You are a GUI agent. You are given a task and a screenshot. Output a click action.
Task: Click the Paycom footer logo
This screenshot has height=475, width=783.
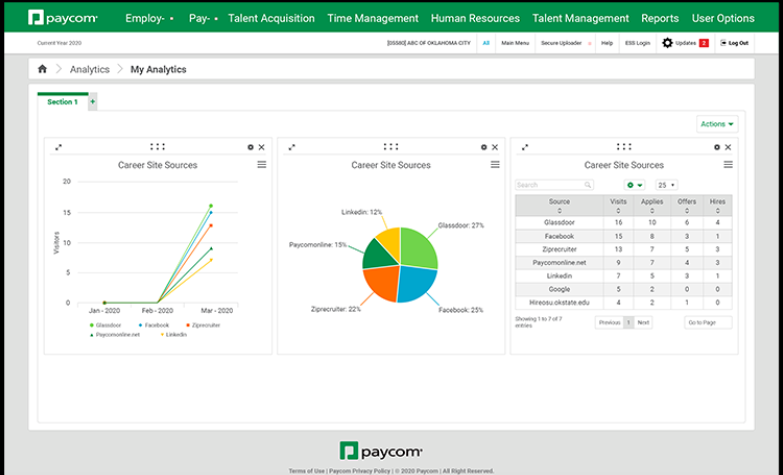click(x=381, y=451)
